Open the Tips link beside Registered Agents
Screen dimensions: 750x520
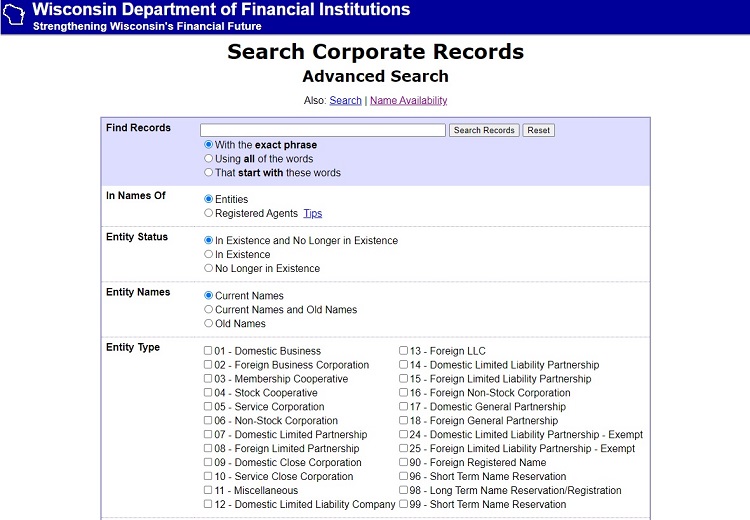[x=313, y=213]
